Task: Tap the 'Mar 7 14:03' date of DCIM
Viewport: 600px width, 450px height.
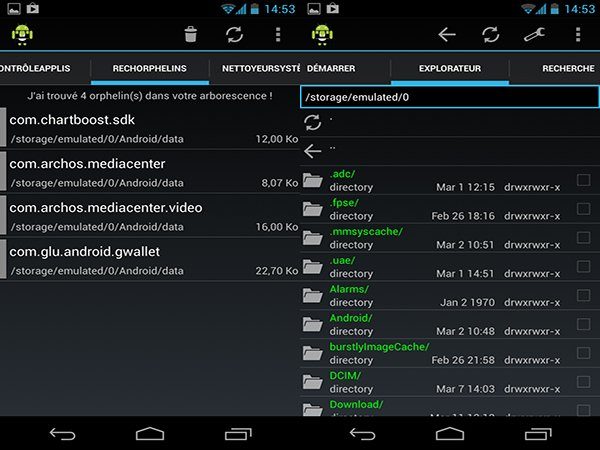Action: pyautogui.click(x=465, y=389)
